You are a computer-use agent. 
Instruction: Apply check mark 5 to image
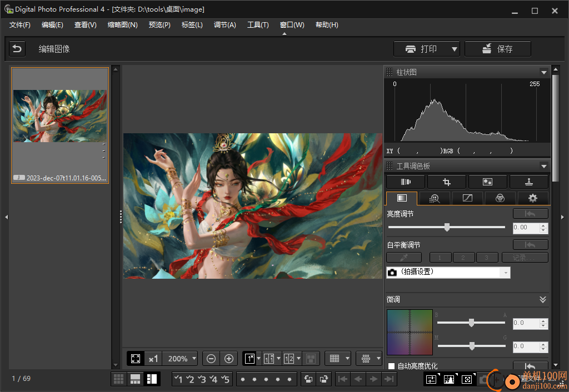225,379
